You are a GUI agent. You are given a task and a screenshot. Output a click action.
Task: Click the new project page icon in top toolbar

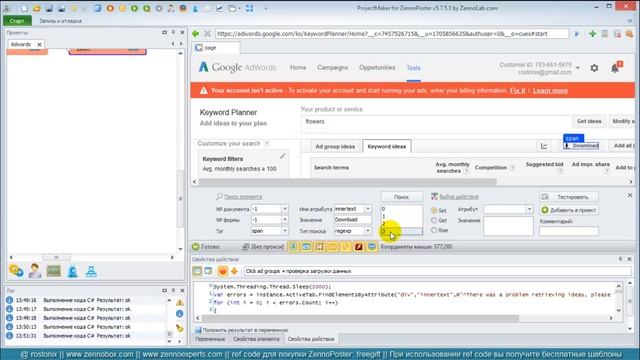(24, 8)
